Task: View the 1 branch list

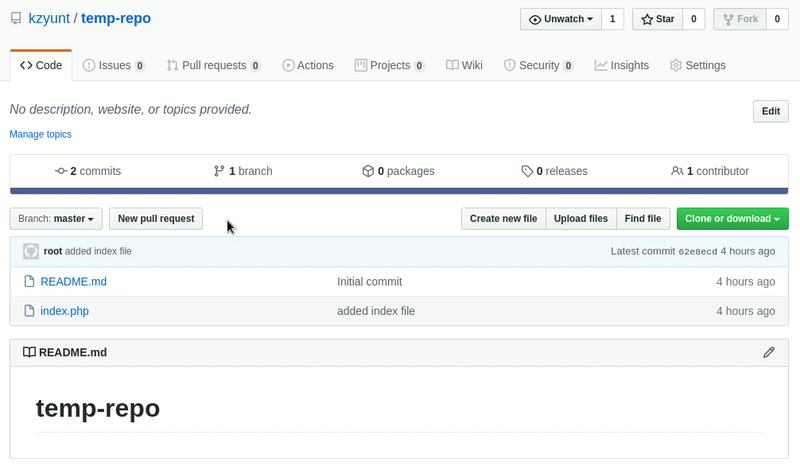Action: 243,171
